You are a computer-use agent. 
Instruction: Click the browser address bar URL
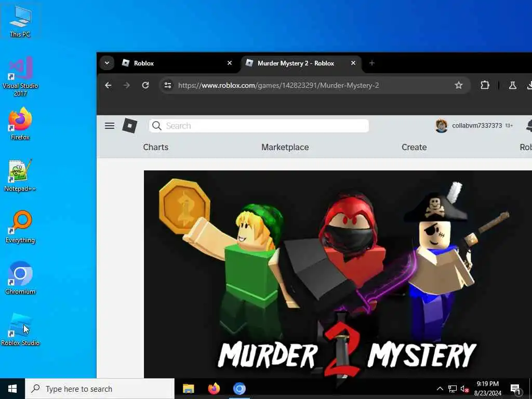click(x=278, y=85)
